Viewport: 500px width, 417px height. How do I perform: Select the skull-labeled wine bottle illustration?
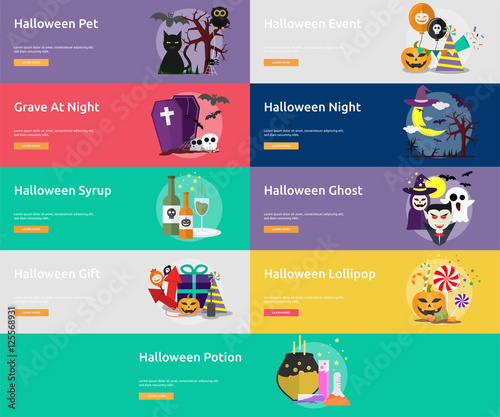click(171, 206)
